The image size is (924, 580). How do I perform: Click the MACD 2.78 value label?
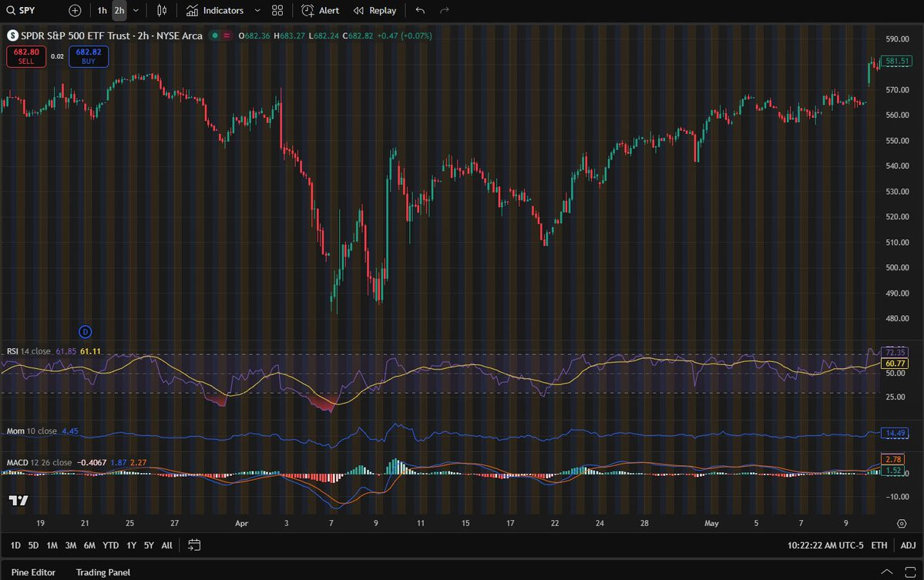pyautogui.click(x=893, y=459)
